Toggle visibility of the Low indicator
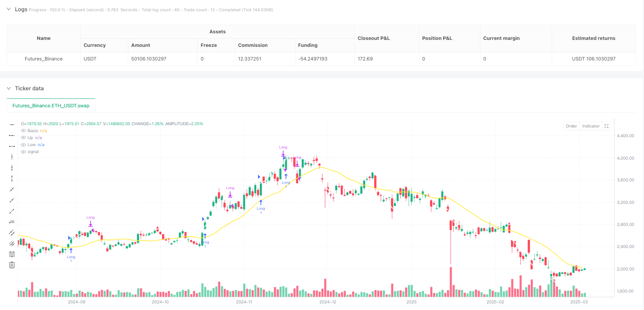Image resolution: width=644 pixels, height=310 pixels. tap(23, 145)
